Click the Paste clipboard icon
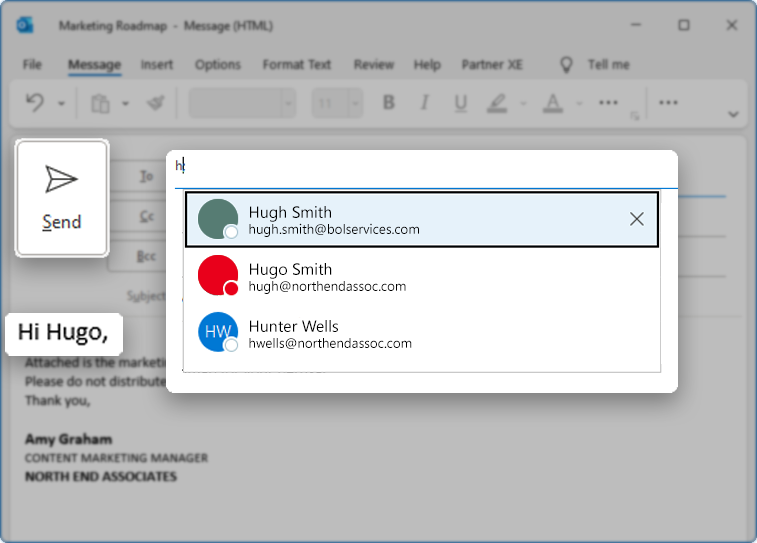 pyautogui.click(x=100, y=103)
